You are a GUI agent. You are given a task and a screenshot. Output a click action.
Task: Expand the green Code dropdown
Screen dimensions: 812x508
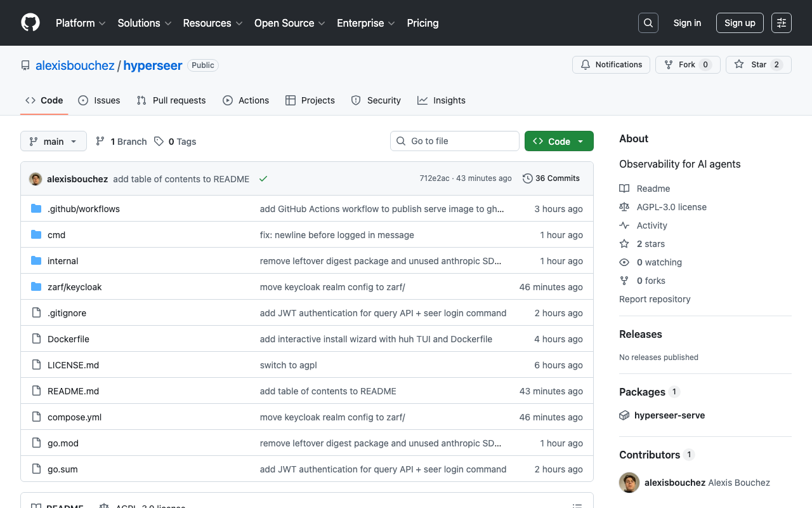click(559, 142)
